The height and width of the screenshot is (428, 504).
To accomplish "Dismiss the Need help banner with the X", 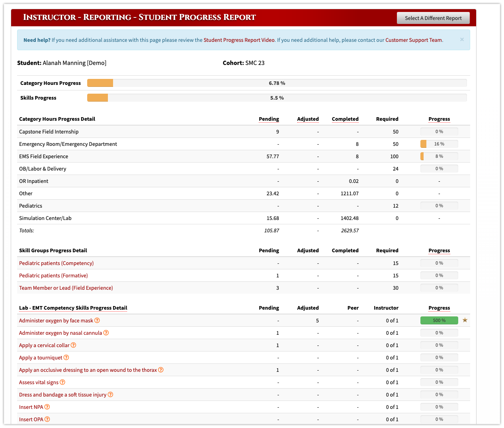I will click(x=462, y=39).
